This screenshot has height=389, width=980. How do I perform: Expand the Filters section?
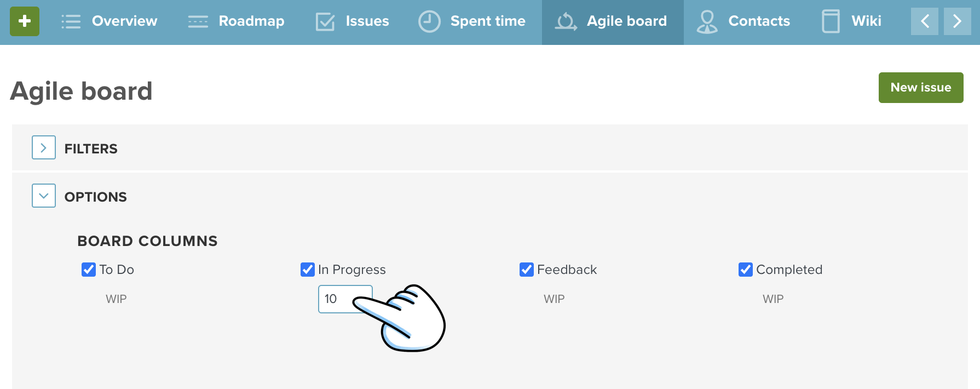(44, 148)
